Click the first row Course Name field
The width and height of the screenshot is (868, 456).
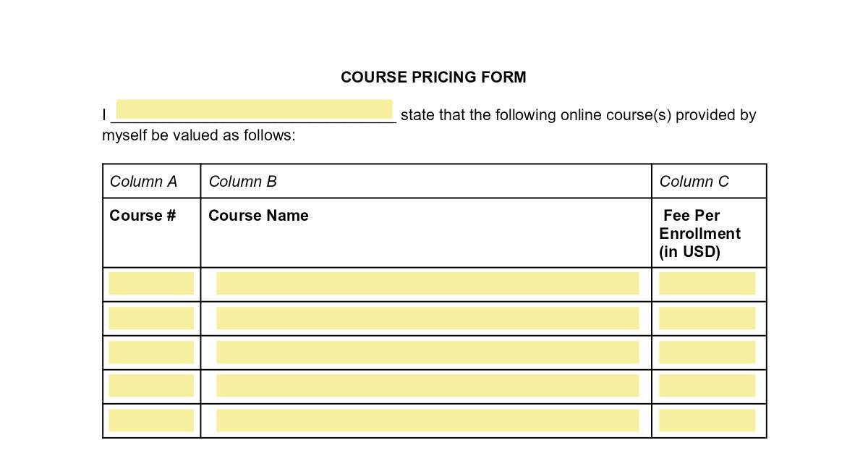pyautogui.click(x=427, y=284)
